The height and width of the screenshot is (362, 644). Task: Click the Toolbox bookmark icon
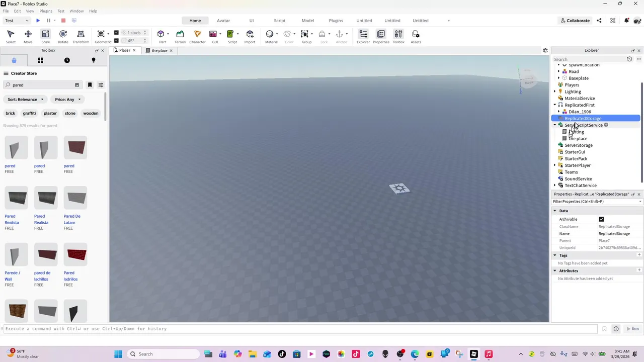90,85
